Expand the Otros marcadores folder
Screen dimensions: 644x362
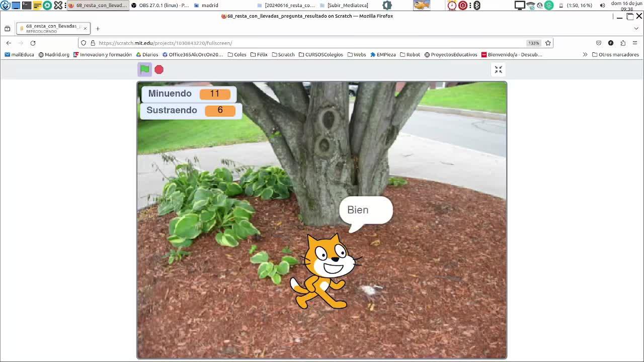tap(615, 55)
